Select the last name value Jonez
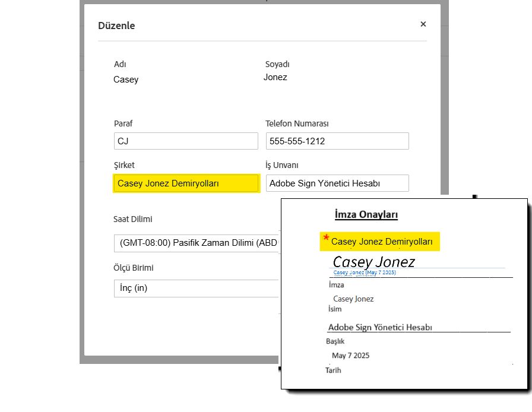The height and width of the screenshot is (412, 532). (275, 77)
